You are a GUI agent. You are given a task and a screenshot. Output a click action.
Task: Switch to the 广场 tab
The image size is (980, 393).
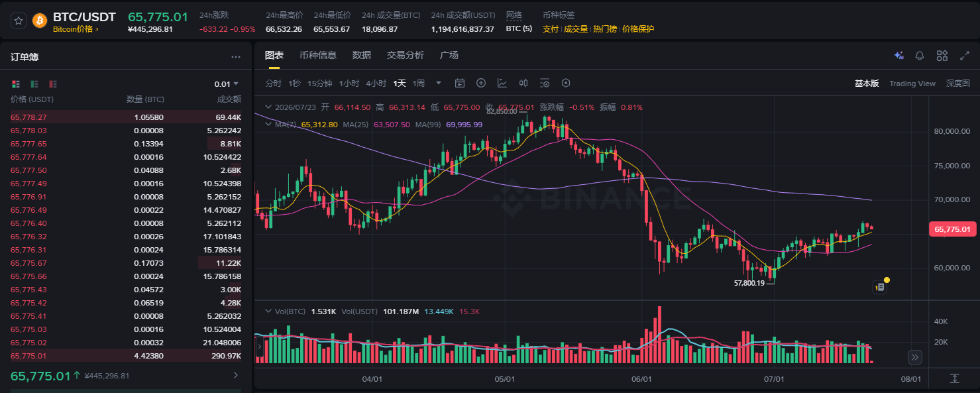click(449, 55)
